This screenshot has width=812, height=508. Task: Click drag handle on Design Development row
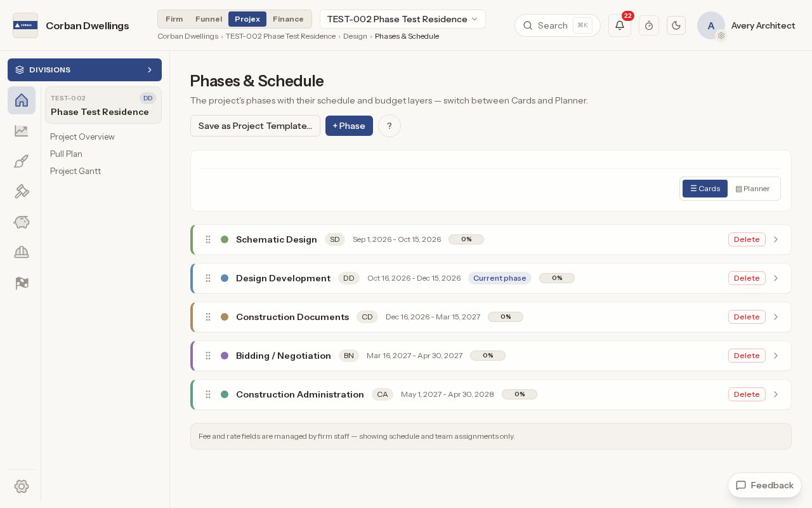pos(208,278)
